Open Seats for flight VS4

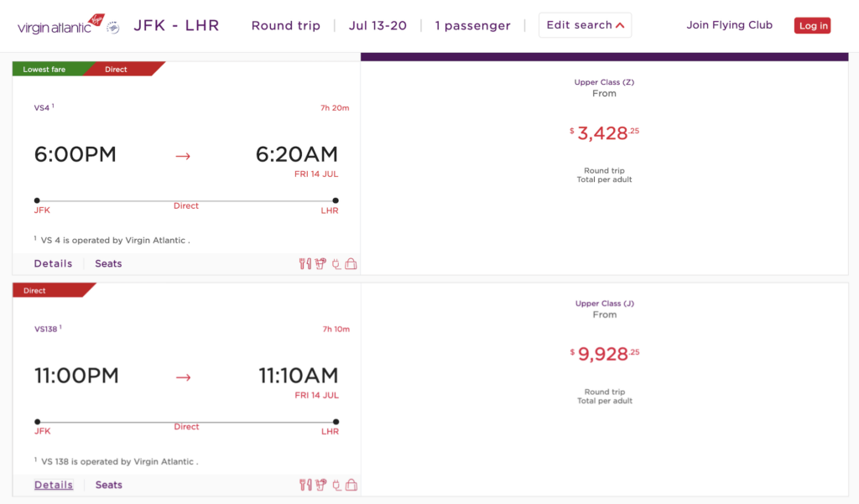tap(108, 263)
